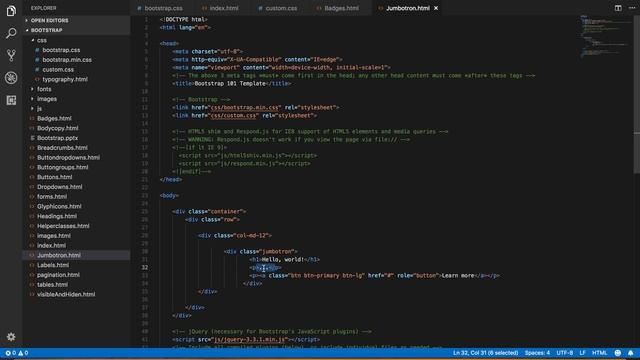Follow the css/custom.css link in code

[234, 116]
